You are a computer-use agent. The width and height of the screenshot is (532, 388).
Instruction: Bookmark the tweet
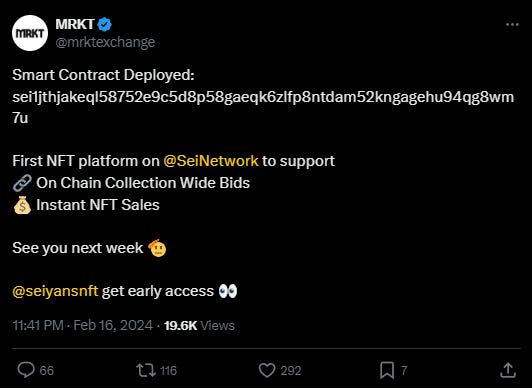coord(387,370)
